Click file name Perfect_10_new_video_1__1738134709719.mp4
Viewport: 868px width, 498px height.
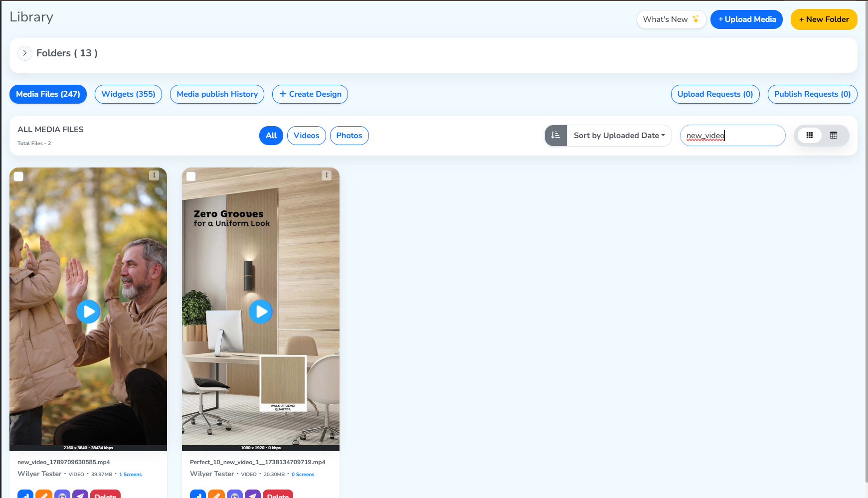257,462
